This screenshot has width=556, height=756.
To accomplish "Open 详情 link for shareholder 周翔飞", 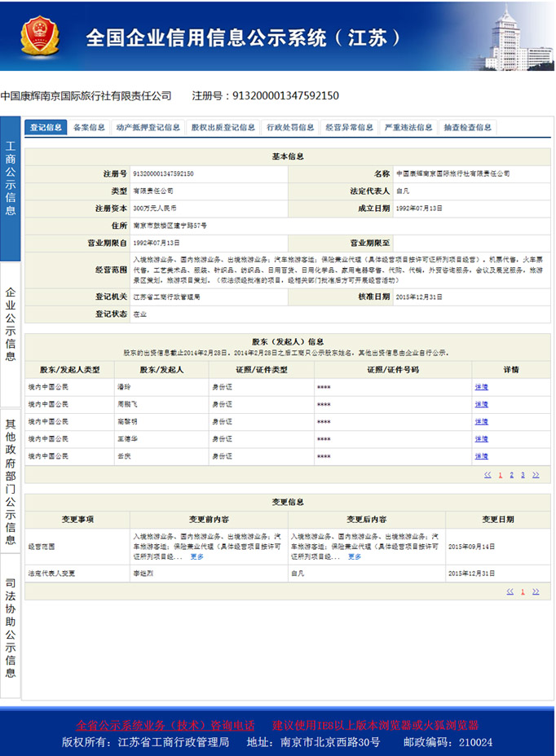I will pos(481,405).
